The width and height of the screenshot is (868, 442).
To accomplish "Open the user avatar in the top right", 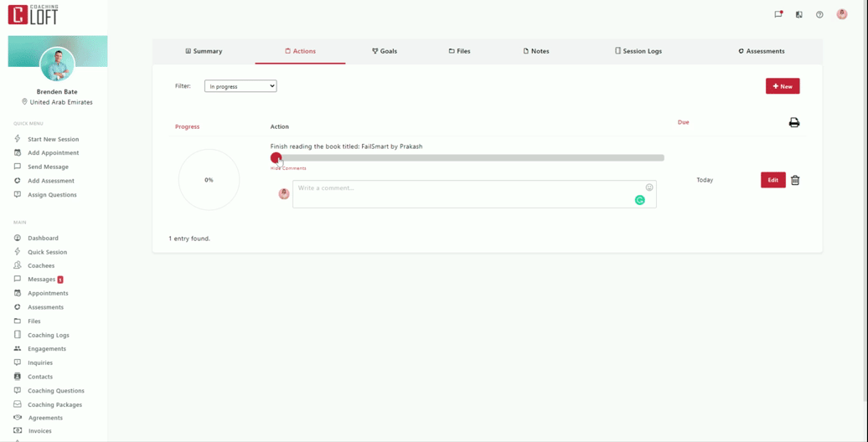I will pos(841,14).
